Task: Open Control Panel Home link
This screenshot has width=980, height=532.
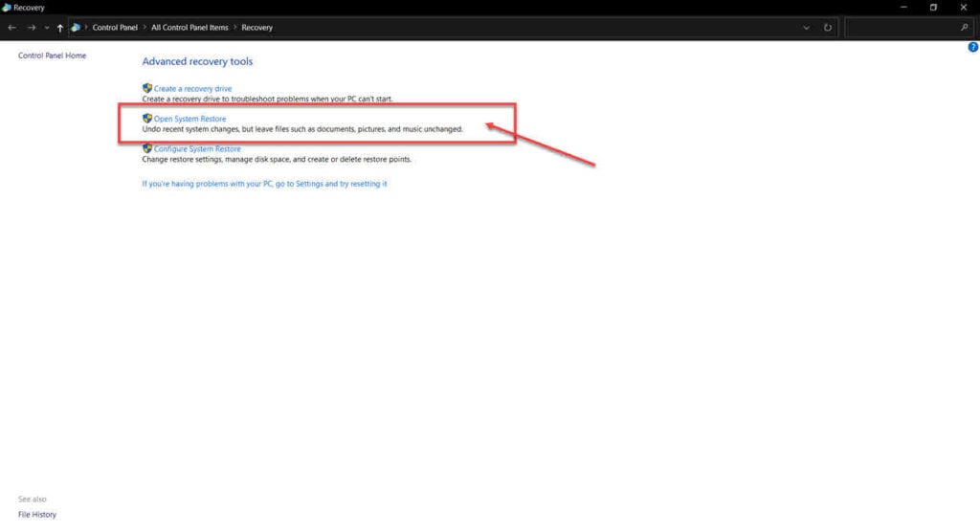Action: 52,55
